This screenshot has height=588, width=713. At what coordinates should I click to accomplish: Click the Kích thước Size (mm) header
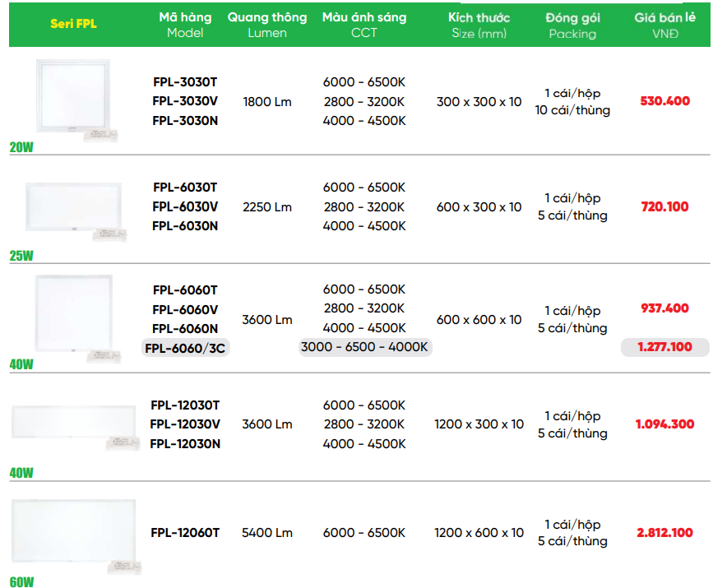[479, 25]
